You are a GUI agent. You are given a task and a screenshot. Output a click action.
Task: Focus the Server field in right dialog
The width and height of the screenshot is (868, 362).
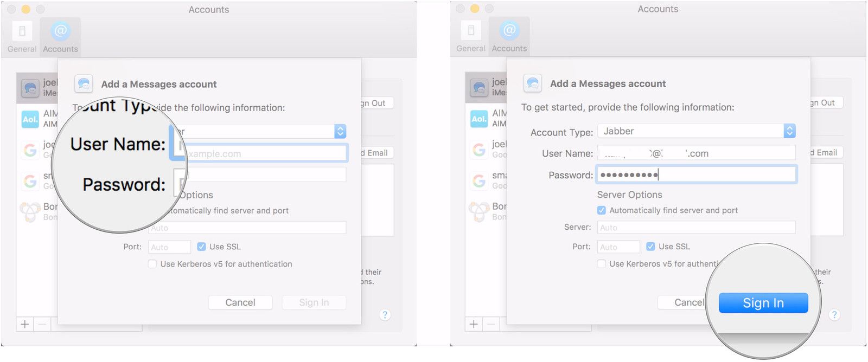tap(696, 228)
